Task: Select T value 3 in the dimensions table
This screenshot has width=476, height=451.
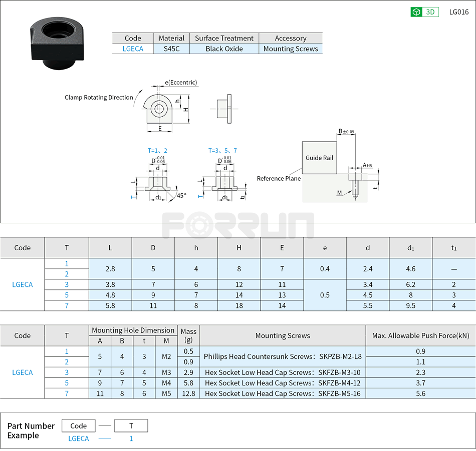Action: point(67,284)
